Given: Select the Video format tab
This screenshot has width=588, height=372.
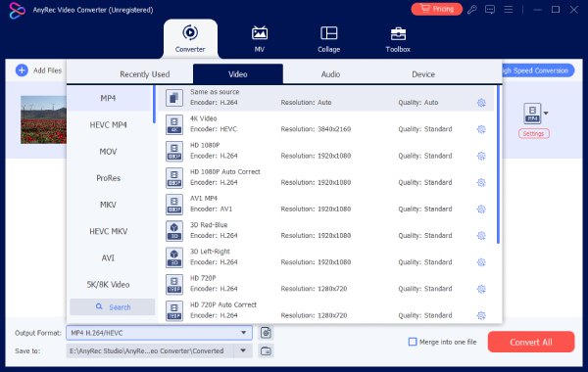Looking at the screenshot, I should point(238,74).
